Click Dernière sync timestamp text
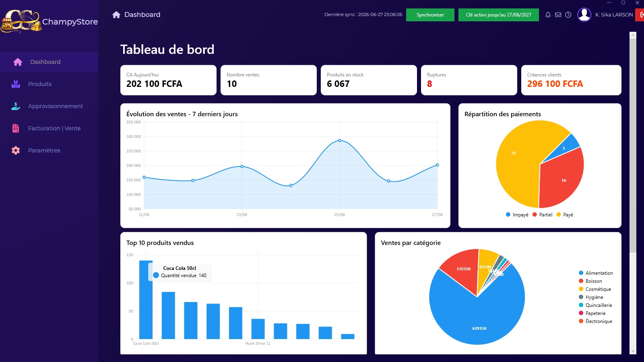This screenshot has height=362, width=644. click(363, 14)
